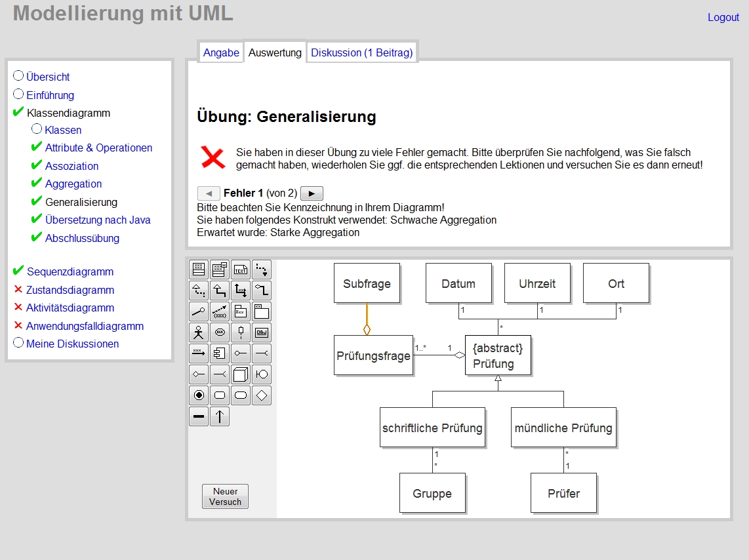Open the Diskussion (1 Beitrag) tab
Image resolution: width=749 pixels, height=560 pixels.
click(x=361, y=52)
